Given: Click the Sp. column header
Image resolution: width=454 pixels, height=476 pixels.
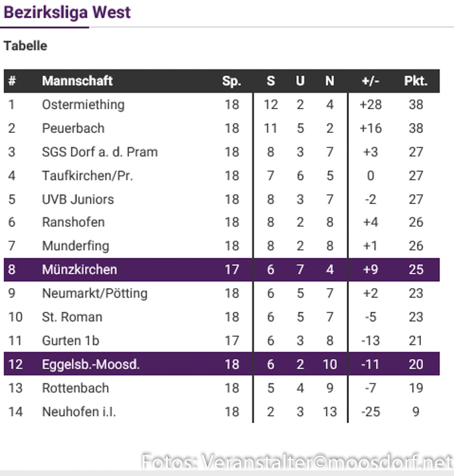Looking at the screenshot, I should (231, 81).
